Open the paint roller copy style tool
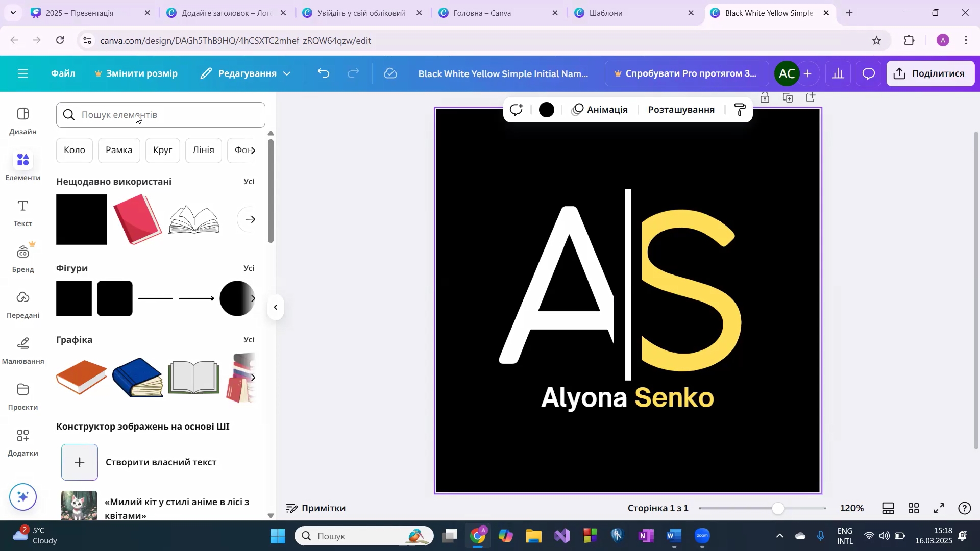The width and height of the screenshot is (980, 551). [740, 110]
